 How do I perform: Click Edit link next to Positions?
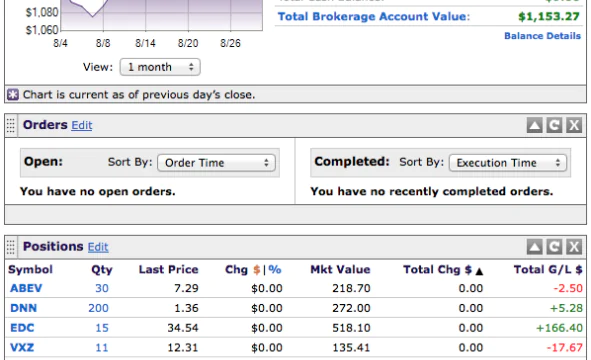point(98,247)
